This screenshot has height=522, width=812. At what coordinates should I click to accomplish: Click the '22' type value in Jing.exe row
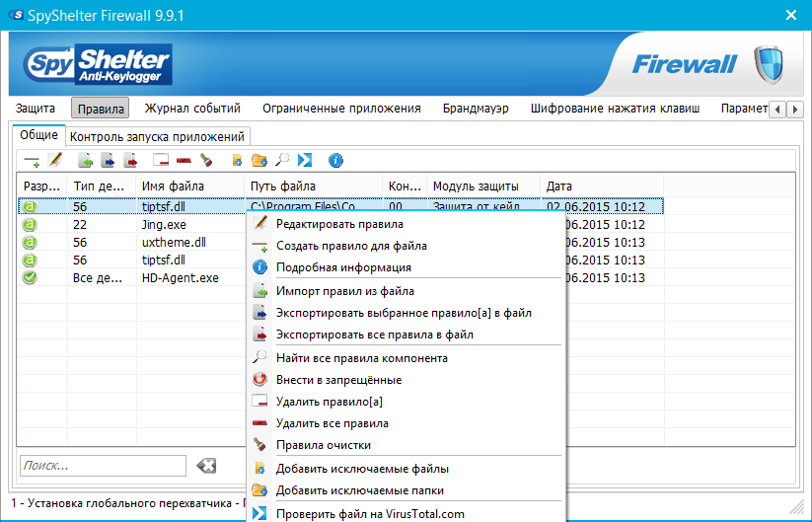coord(80,225)
